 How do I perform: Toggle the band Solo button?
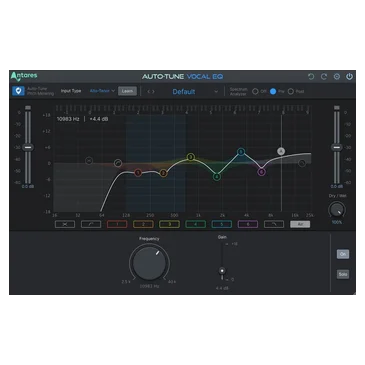tap(343, 274)
